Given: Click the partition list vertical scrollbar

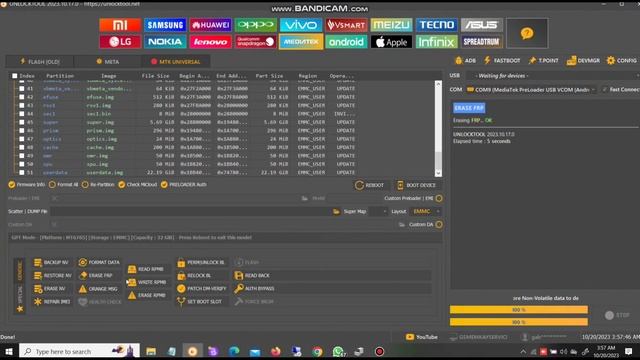Looking at the screenshot, I should [438, 129].
